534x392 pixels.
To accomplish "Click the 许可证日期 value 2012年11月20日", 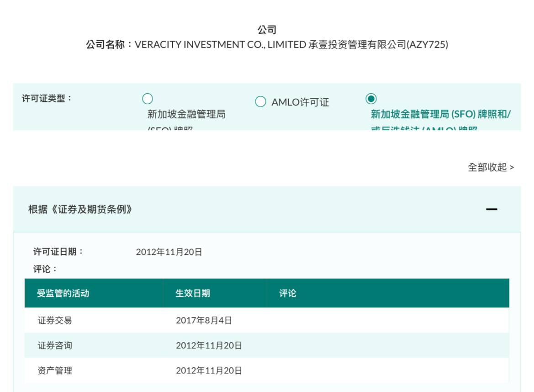I will click(169, 252).
